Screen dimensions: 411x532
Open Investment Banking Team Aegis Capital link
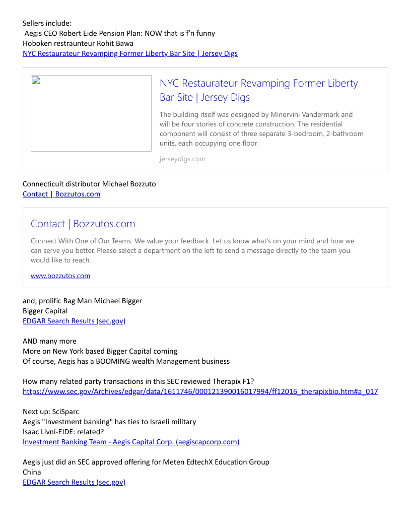(131, 442)
